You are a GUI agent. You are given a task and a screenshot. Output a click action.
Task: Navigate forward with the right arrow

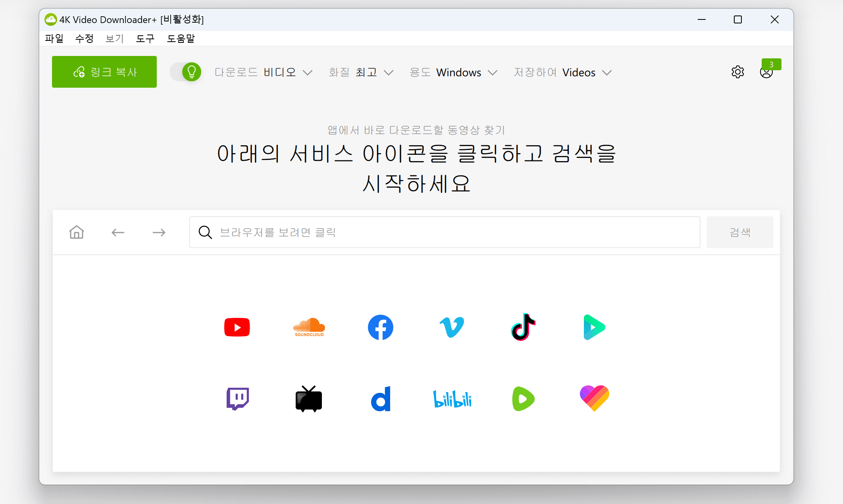tap(159, 233)
